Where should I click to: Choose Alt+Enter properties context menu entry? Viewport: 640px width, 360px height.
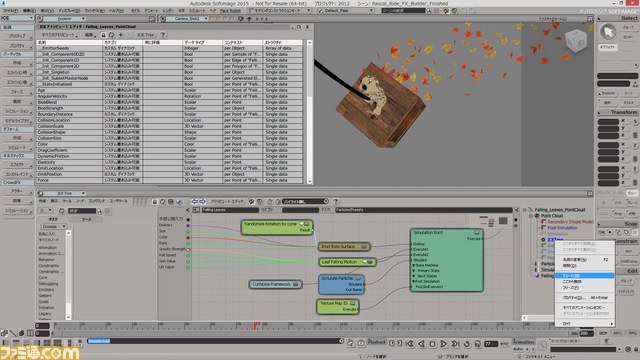(x=584, y=298)
